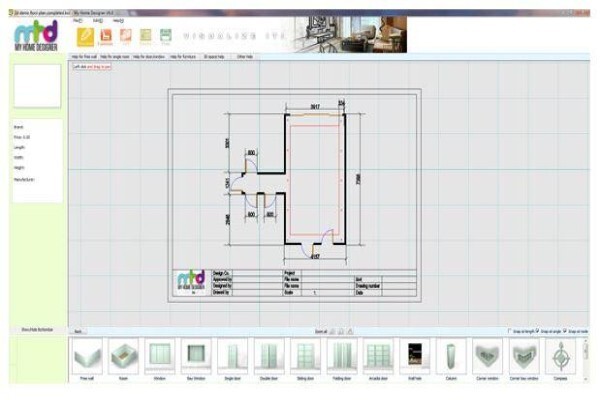Pick the Single door element
600x400 pixels.
point(233,356)
